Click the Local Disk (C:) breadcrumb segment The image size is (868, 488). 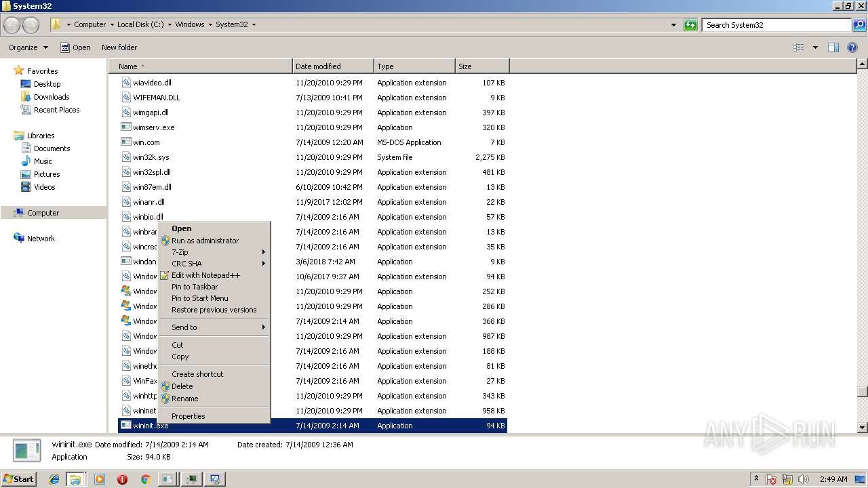point(140,24)
